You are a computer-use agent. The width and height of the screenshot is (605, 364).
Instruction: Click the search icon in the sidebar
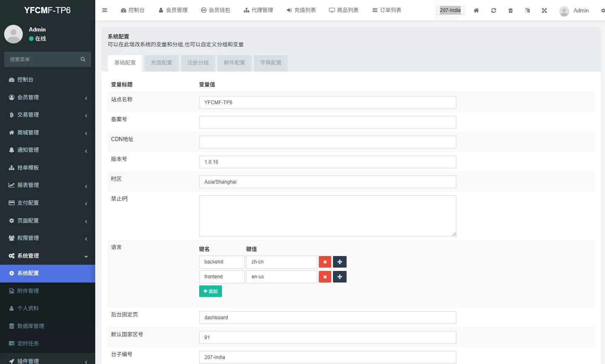pos(83,59)
